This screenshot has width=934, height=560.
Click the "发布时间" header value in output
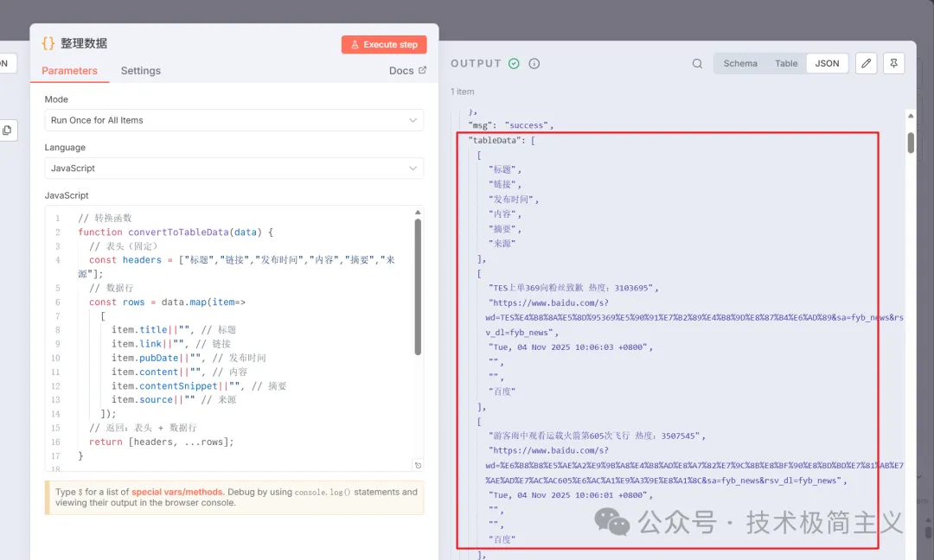(x=514, y=200)
